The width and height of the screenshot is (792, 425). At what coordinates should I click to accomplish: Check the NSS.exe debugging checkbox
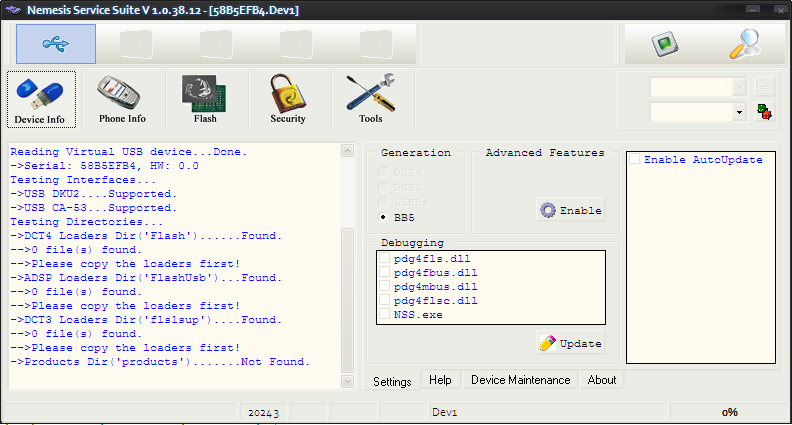pos(384,314)
